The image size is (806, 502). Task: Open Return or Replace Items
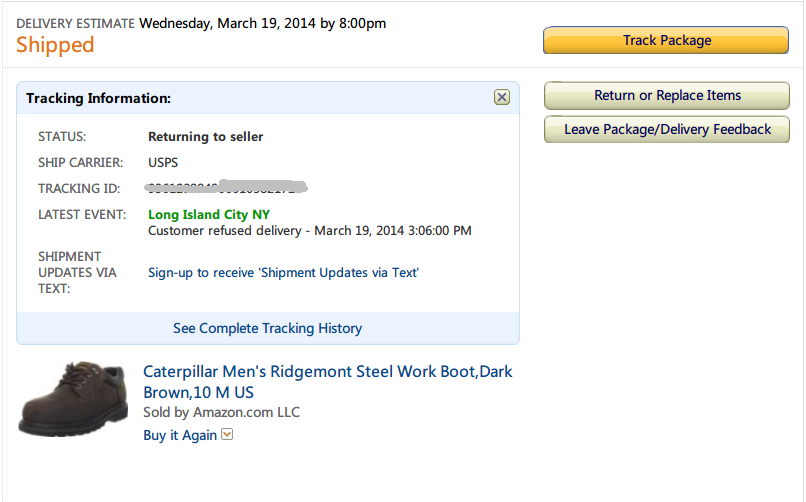pos(667,96)
